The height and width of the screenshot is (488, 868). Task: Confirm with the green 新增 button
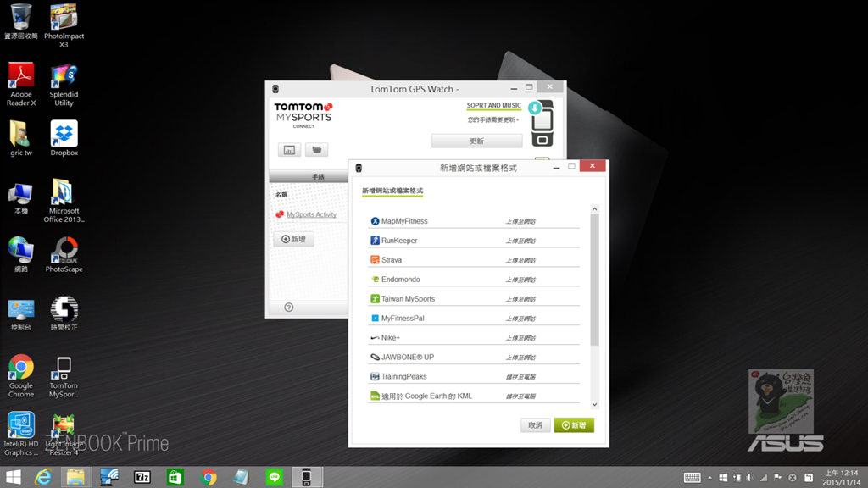point(574,425)
